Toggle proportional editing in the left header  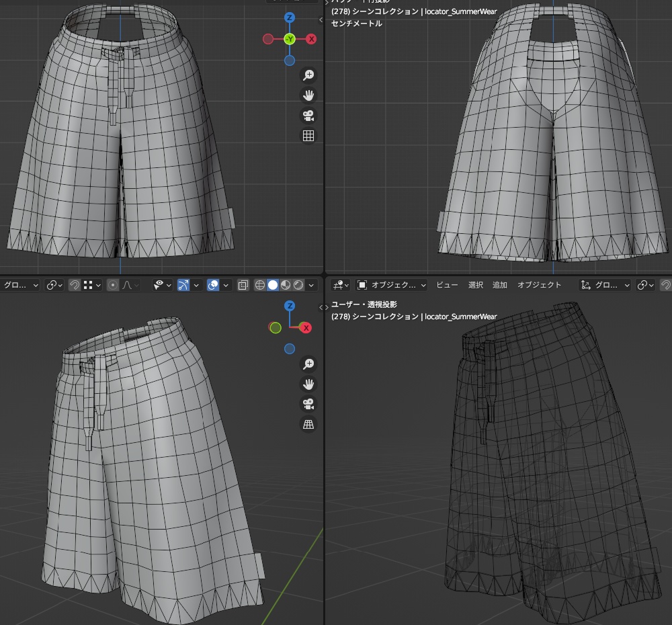point(113,285)
